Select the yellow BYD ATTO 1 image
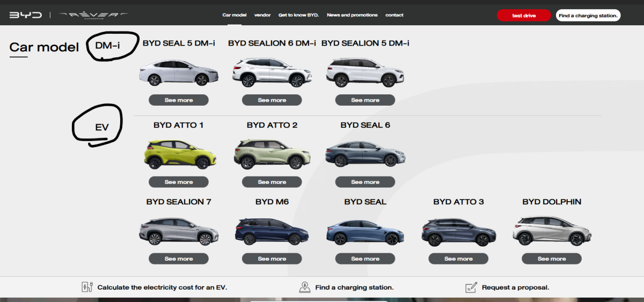The width and height of the screenshot is (644, 302). pos(180,154)
